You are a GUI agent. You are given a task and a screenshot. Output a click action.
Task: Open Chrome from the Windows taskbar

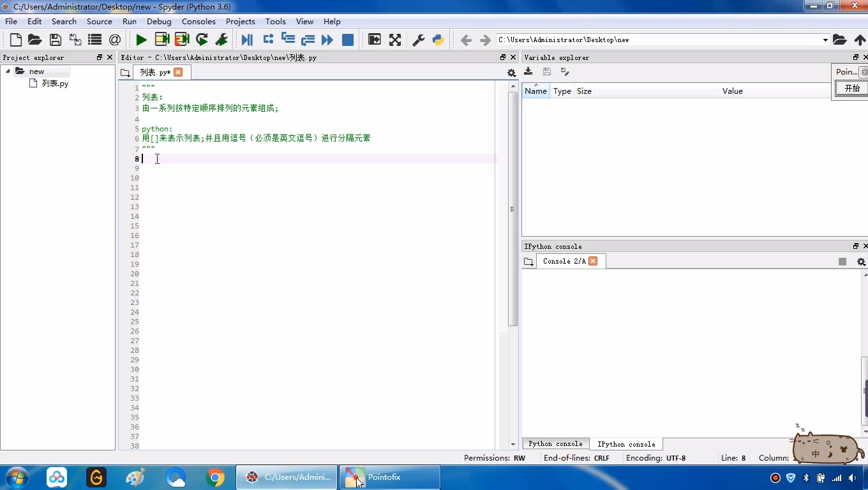[215, 477]
